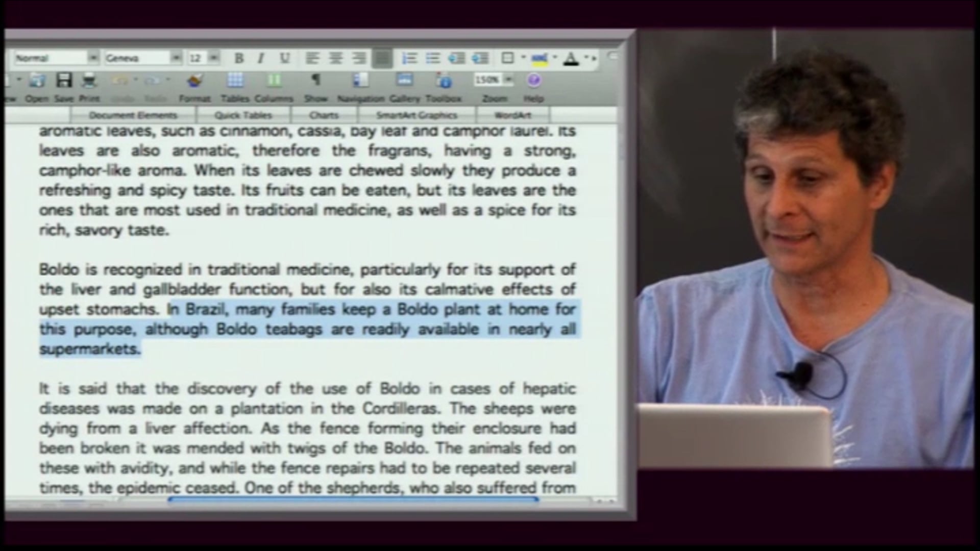
Task: Insert a table with Tables icon
Action: point(235,81)
